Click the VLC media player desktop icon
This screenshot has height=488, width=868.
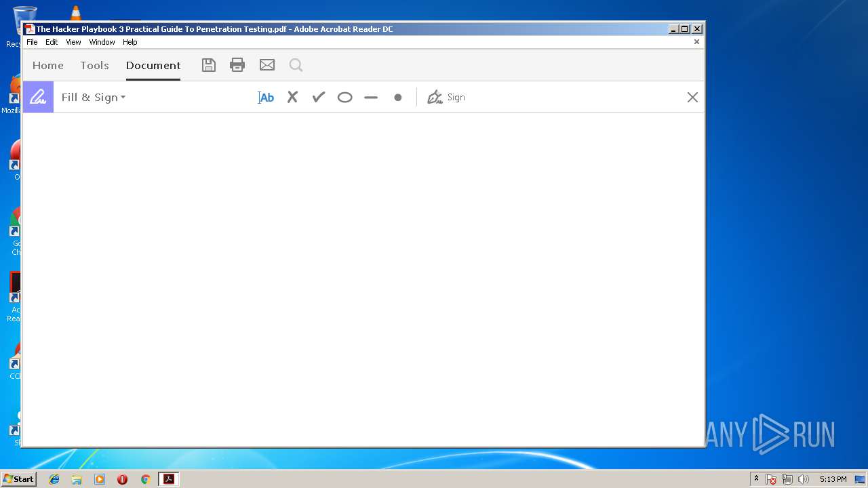point(76,13)
